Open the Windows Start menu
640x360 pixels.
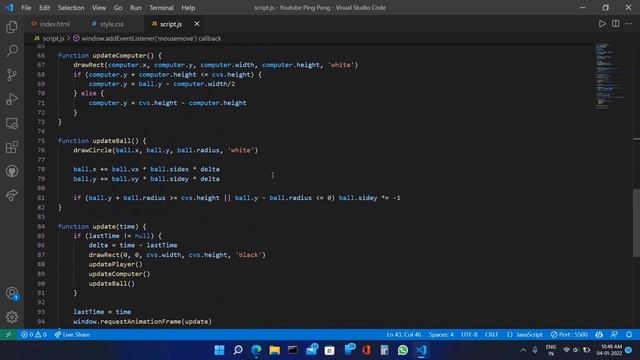click(x=219, y=350)
